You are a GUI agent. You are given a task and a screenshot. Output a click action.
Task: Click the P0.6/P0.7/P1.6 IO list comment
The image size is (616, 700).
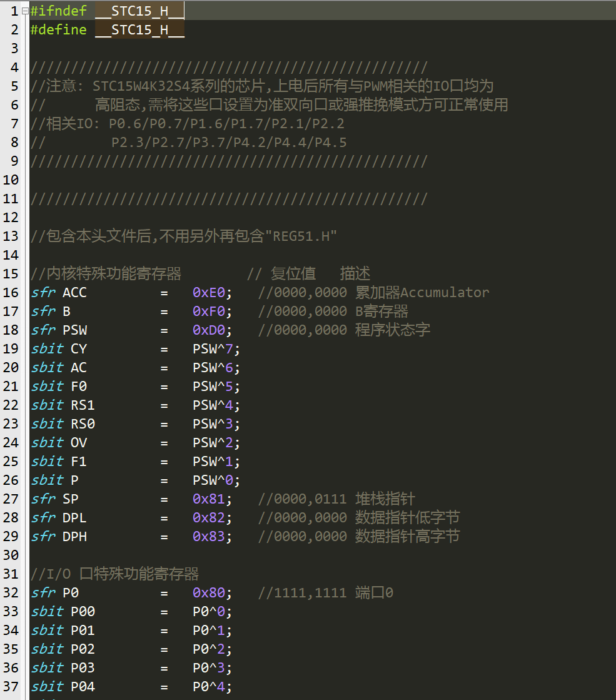pos(188,124)
